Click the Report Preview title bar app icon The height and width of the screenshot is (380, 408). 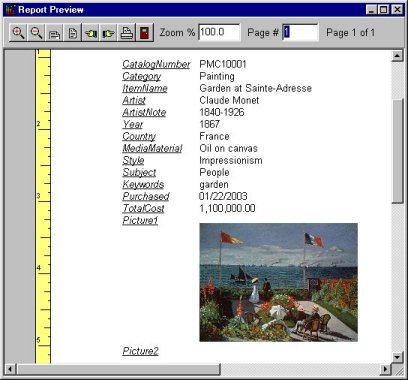(11, 10)
